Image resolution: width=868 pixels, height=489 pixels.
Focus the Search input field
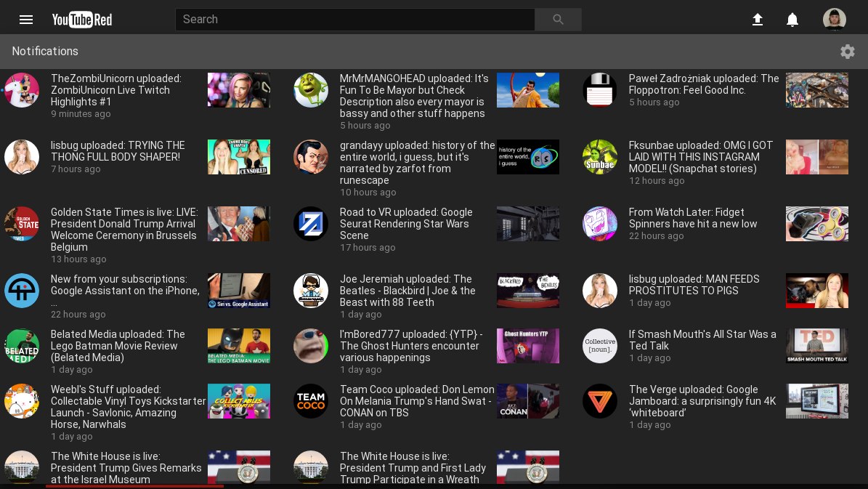tap(355, 20)
